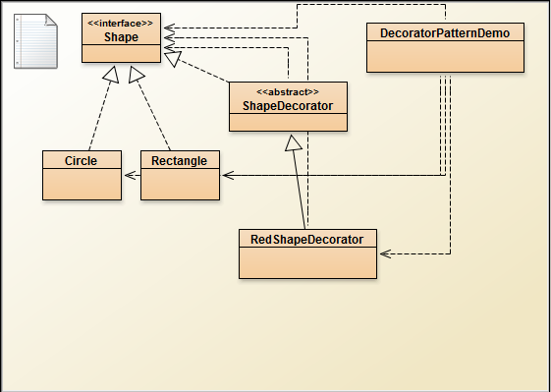Image resolution: width=551 pixels, height=392 pixels.
Task: Click the Circle class name text
Action: click(x=81, y=161)
